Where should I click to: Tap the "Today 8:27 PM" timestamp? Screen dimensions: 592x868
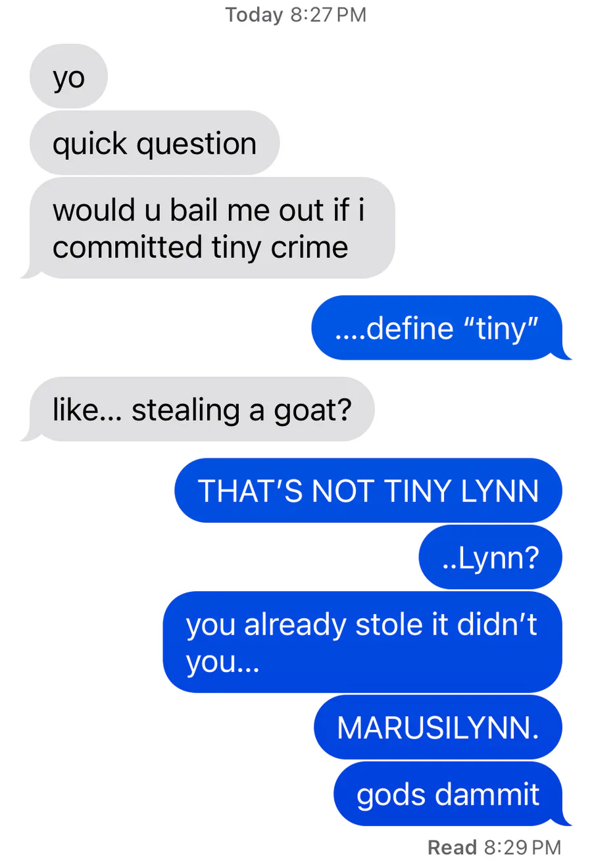point(296,14)
